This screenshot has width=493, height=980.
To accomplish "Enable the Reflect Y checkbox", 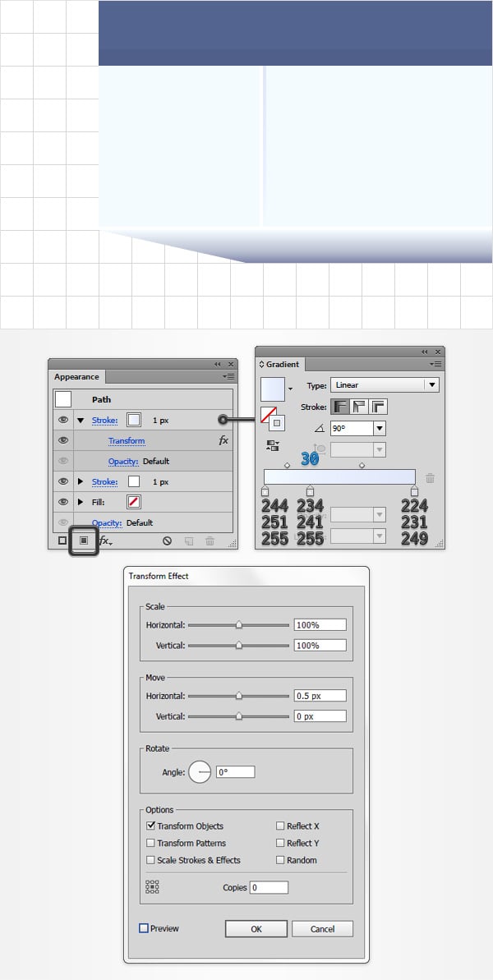I will [x=280, y=843].
